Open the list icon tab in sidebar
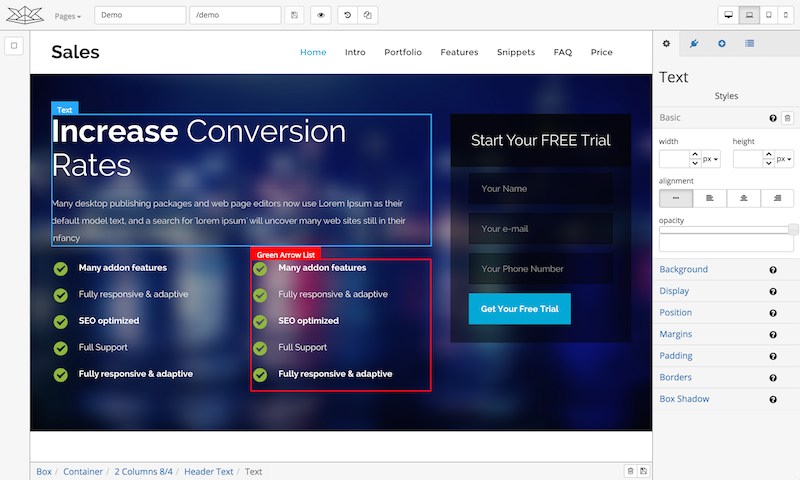Viewport: 800px width, 480px height. tap(749, 44)
